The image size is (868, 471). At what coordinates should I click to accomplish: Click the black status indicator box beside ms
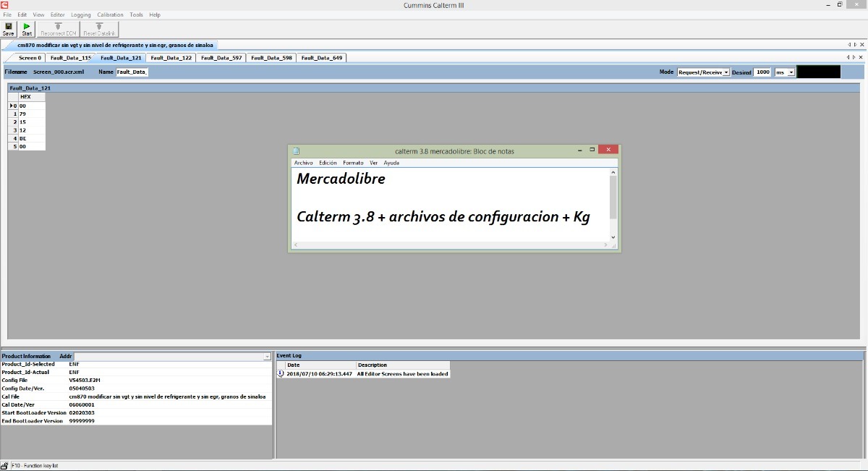click(818, 72)
